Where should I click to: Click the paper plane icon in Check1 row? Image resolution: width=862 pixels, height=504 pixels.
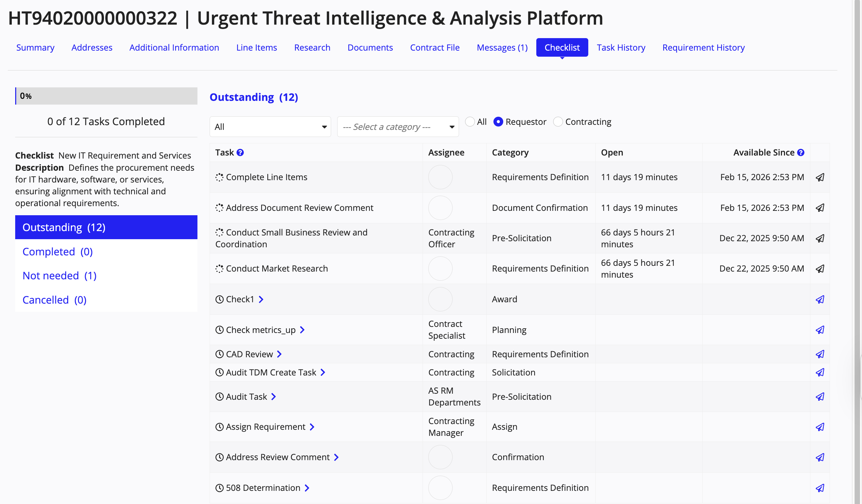pos(820,300)
